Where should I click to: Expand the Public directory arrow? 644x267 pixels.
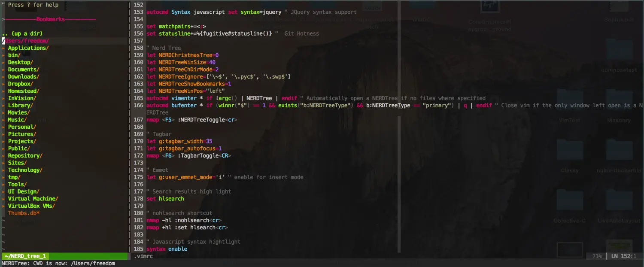(3, 149)
